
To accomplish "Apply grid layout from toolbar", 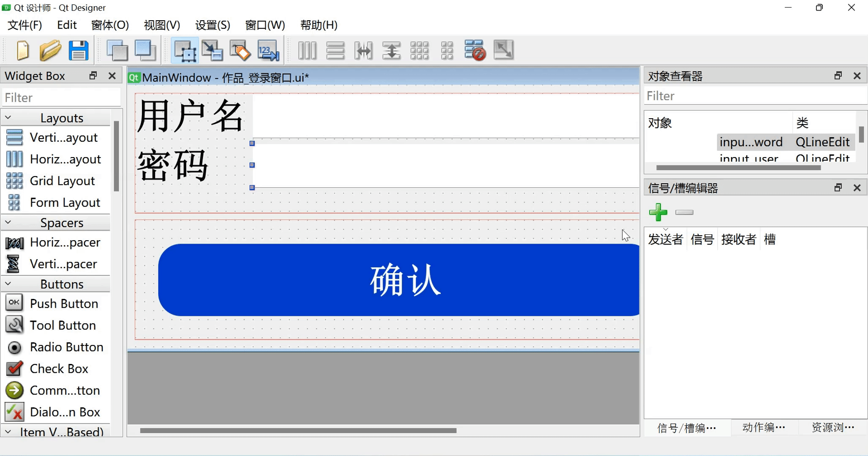I will click(x=419, y=51).
